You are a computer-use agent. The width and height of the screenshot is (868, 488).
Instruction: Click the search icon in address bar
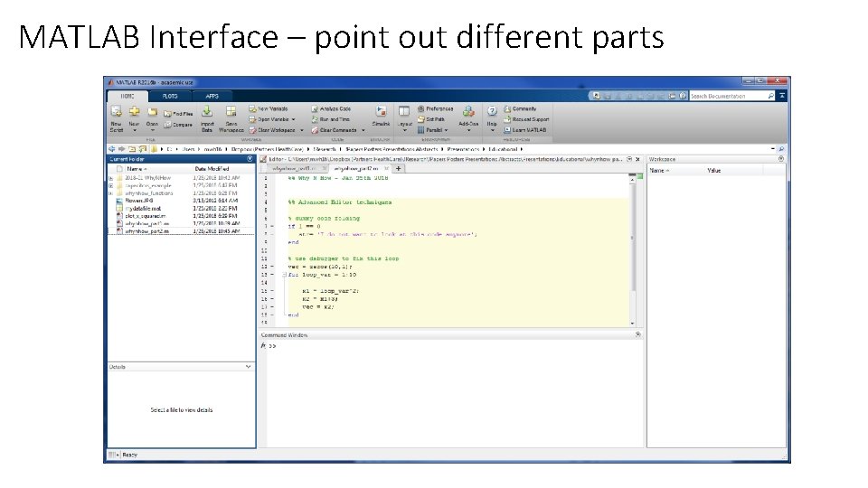(781, 149)
